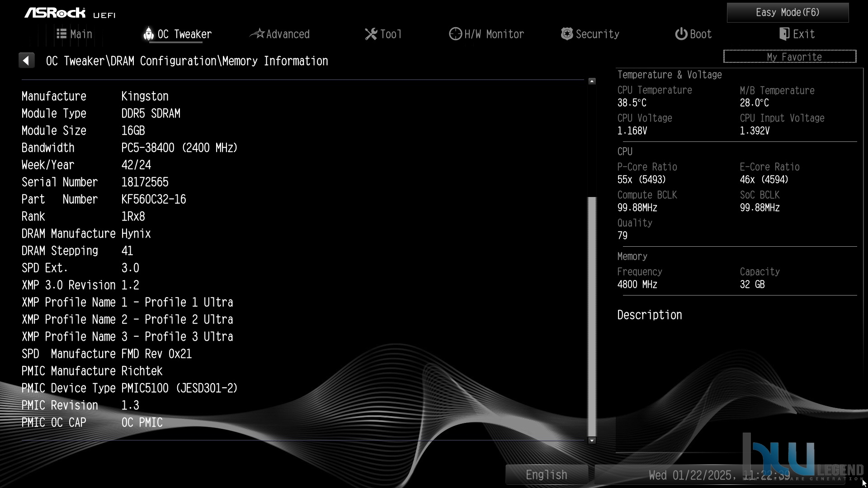Open the OC Tweaker tab
This screenshot has width=868, height=488.
coord(178,34)
